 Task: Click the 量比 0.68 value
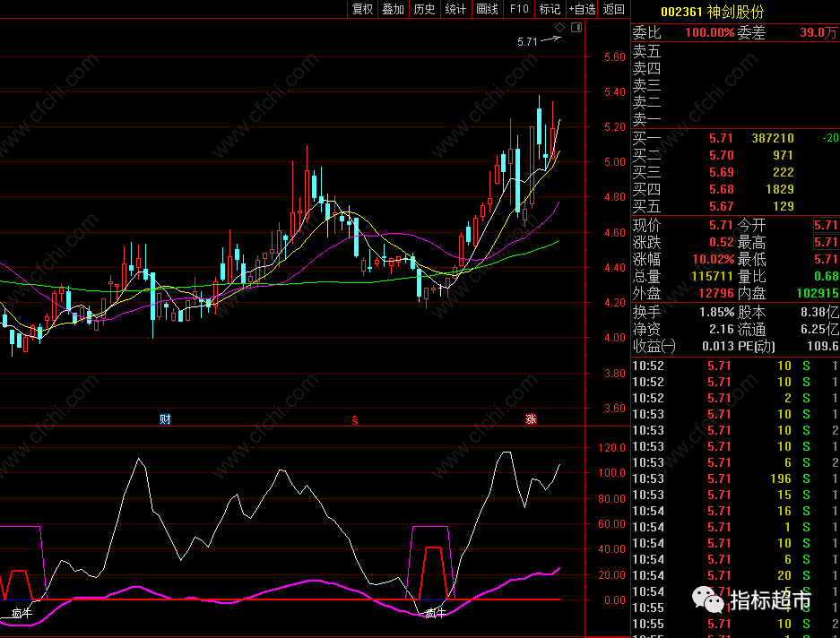826,276
